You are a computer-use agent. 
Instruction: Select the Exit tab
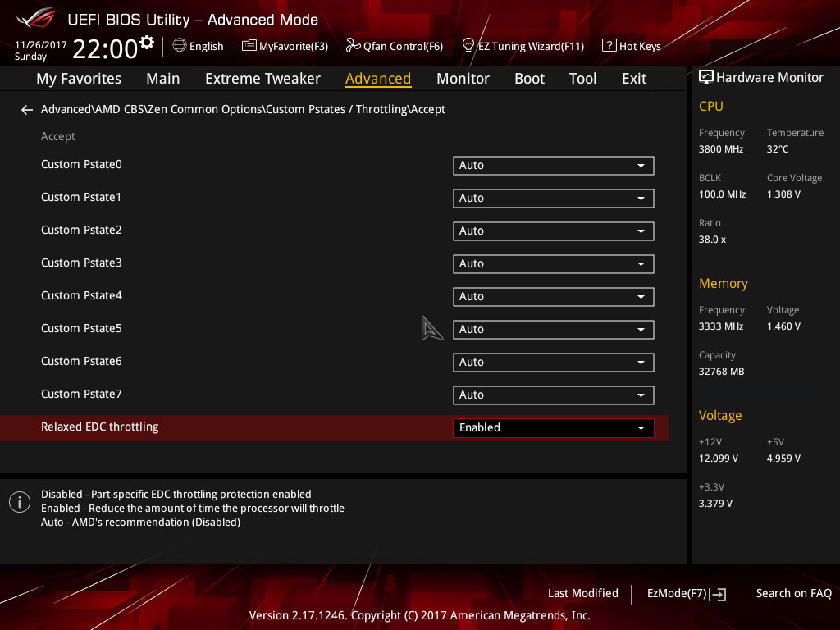(634, 79)
